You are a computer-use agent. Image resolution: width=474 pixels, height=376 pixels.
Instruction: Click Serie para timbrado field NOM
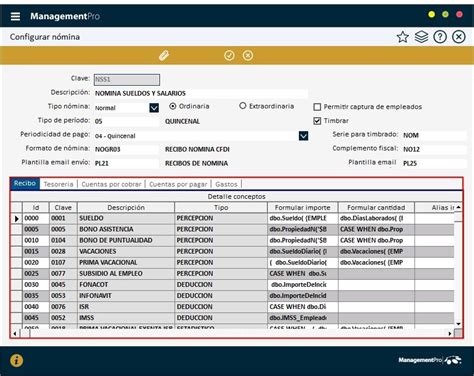(434, 135)
